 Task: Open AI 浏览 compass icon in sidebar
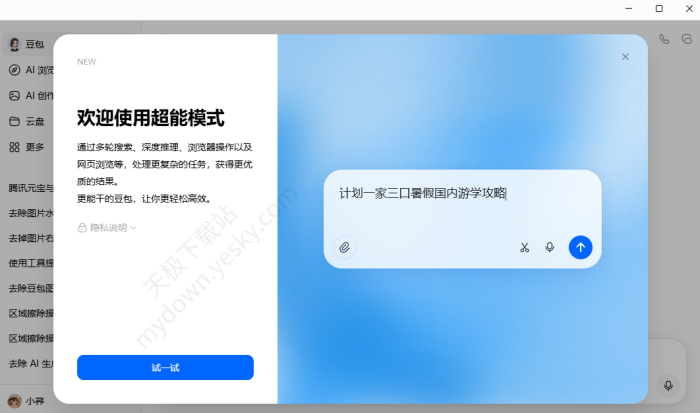[x=14, y=70]
